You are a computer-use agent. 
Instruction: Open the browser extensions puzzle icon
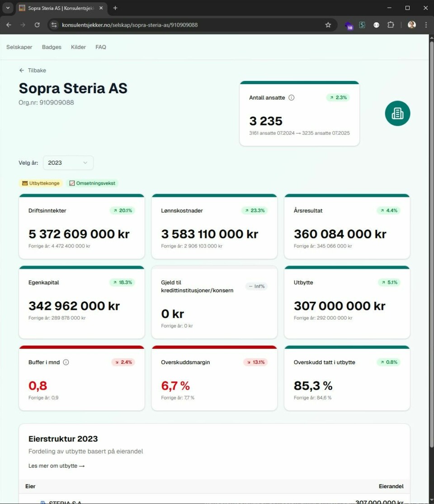391,25
